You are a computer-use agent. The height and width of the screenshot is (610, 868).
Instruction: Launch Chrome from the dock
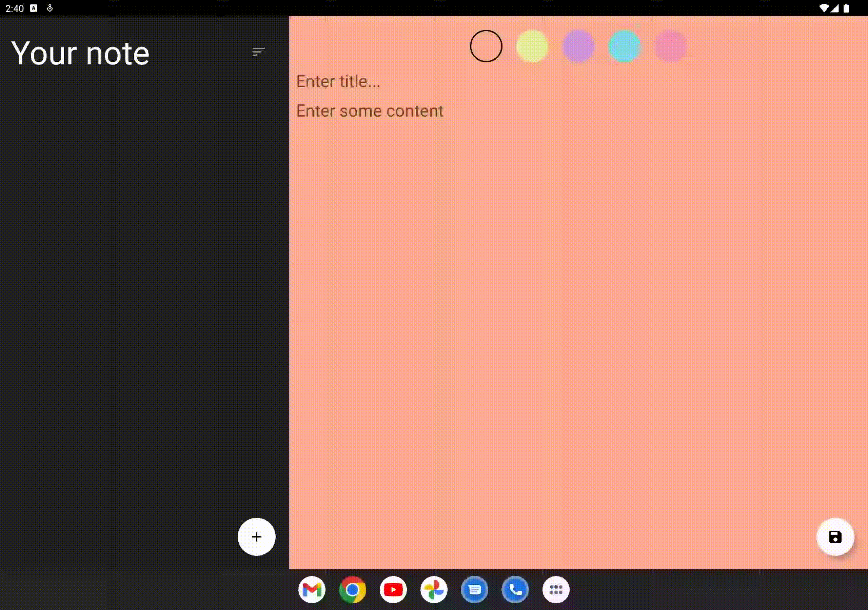click(x=352, y=590)
